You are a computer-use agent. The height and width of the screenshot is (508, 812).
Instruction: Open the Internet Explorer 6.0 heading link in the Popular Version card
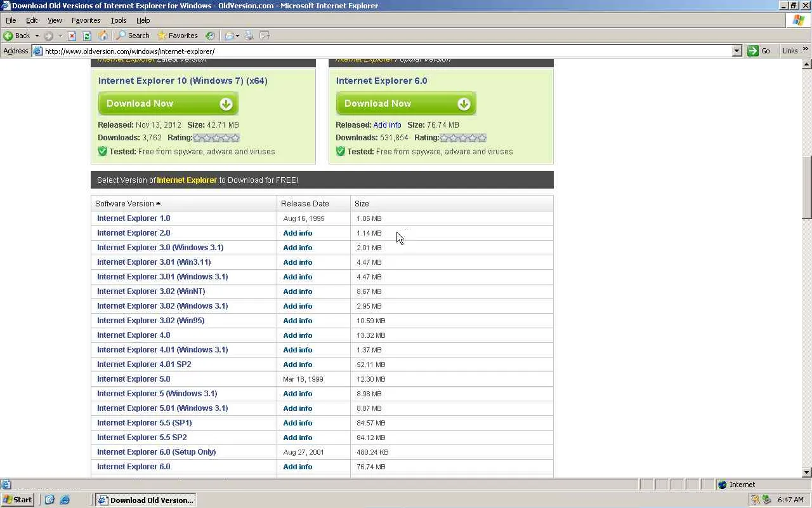click(381, 81)
